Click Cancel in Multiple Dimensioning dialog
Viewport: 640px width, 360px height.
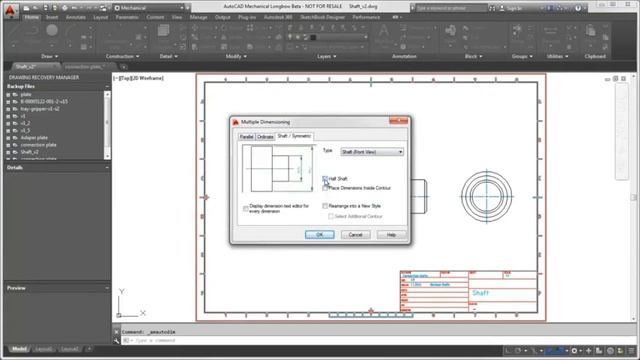pyautogui.click(x=356, y=235)
